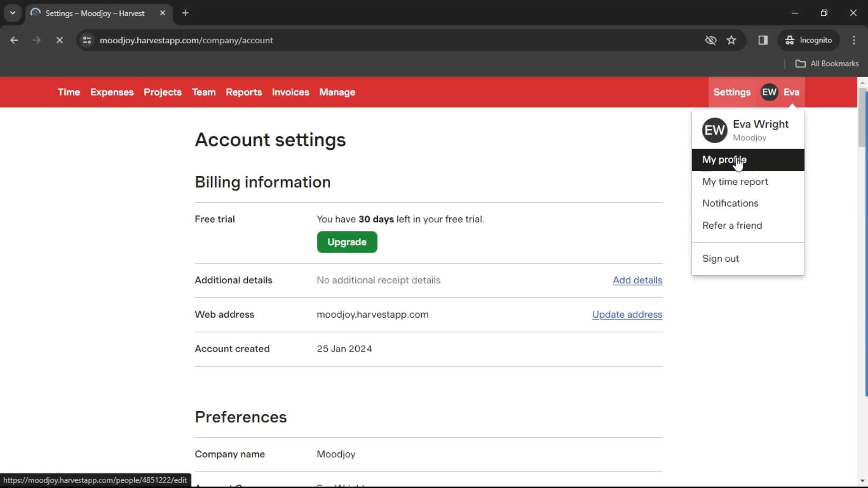Screen dimensions: 868x488
Task: Access the Invoices section
Action: pyautogui.click(x=290, y=92)
